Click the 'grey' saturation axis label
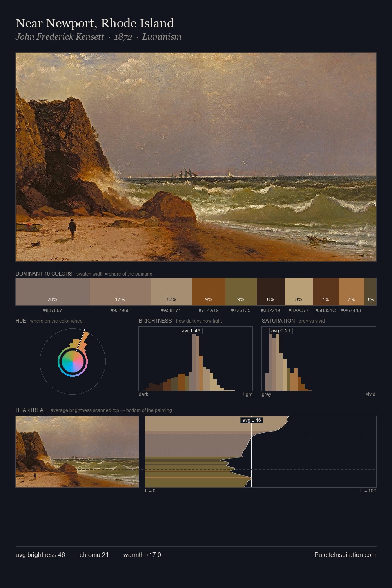392x588 pixels. tap(267, 394)
